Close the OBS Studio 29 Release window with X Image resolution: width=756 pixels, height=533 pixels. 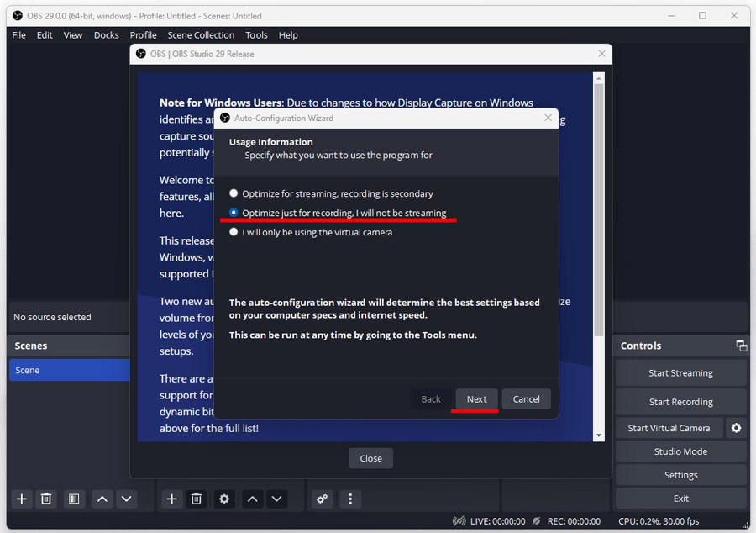(x=601, y=54)
